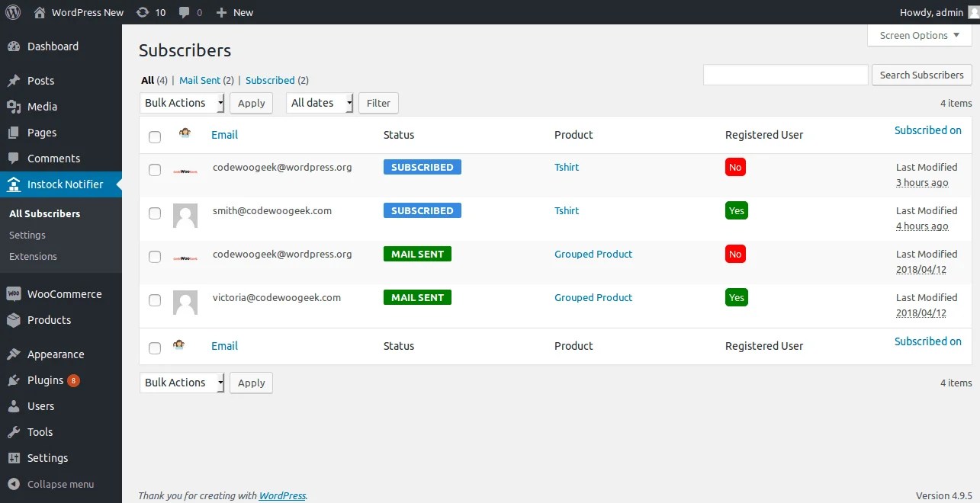
Task: Click the avatar column icon in table header
Action: point(185,133)
